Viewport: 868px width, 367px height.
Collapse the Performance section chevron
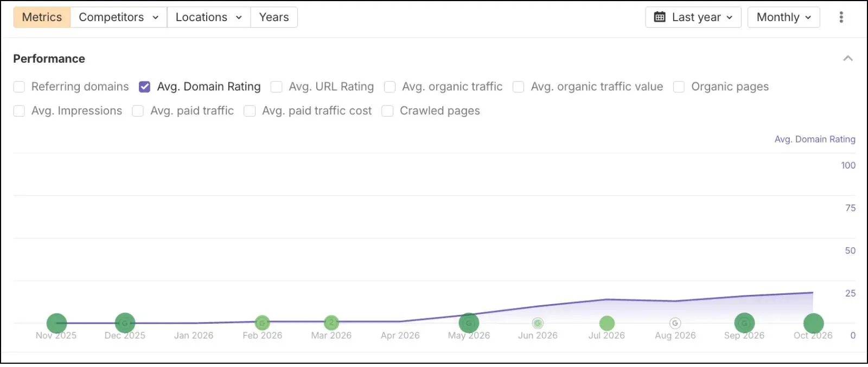(848, 59)
